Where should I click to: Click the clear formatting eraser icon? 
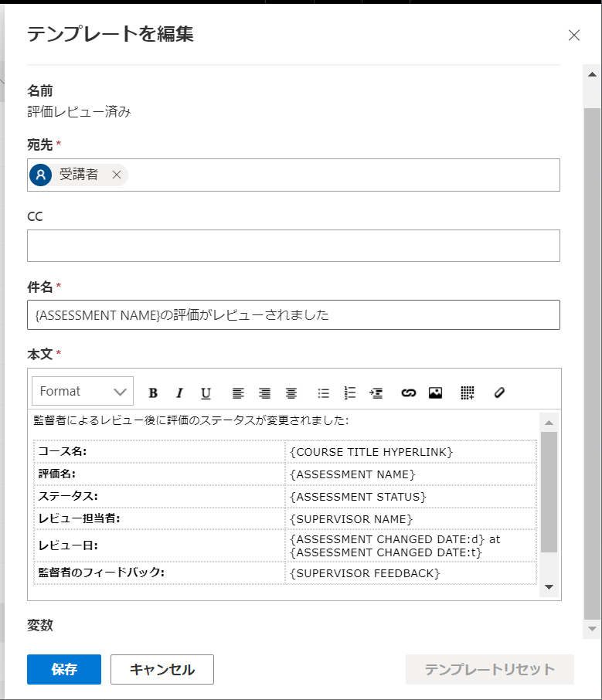[x=499, y=392]
